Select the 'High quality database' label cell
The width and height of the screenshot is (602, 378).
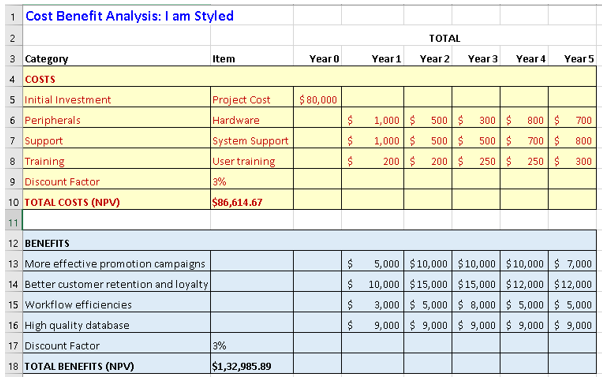(117, 325)
